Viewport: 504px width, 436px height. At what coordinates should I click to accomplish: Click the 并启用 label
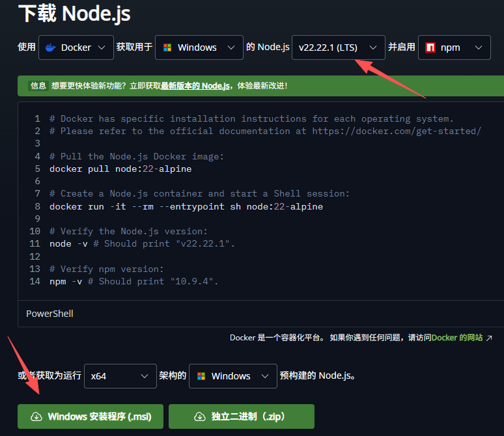(402, 47)
